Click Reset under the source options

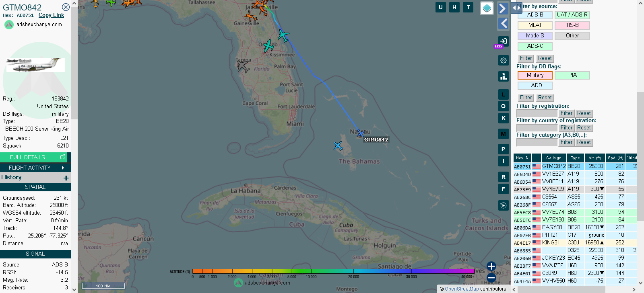(x=545, y=58)
